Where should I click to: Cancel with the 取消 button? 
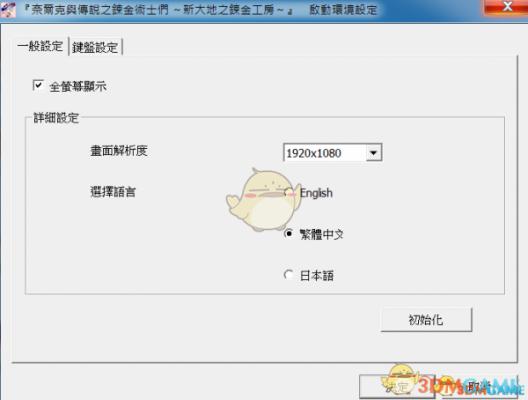(479, 387)
